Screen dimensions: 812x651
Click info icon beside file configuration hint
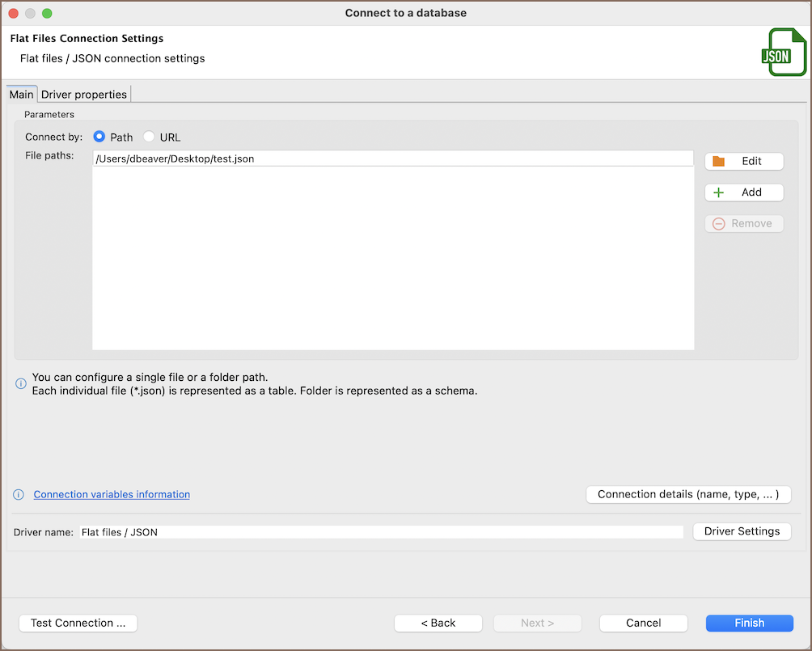pos(21,383)
